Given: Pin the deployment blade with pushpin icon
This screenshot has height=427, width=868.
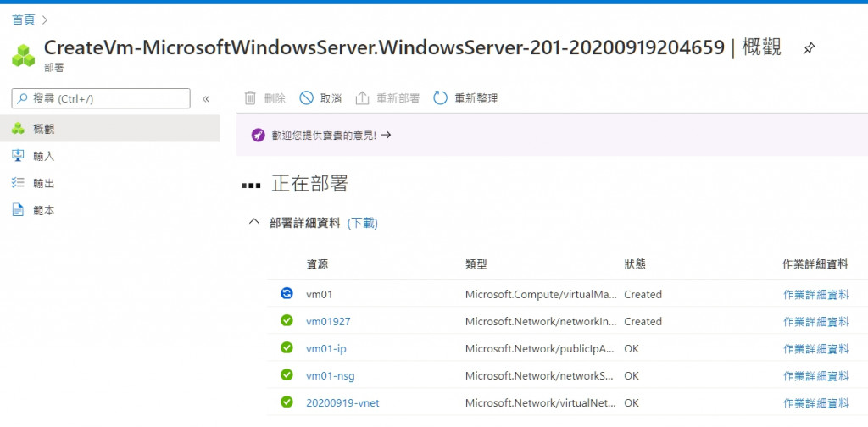Looking at the screenshot, I should [809, 48].
